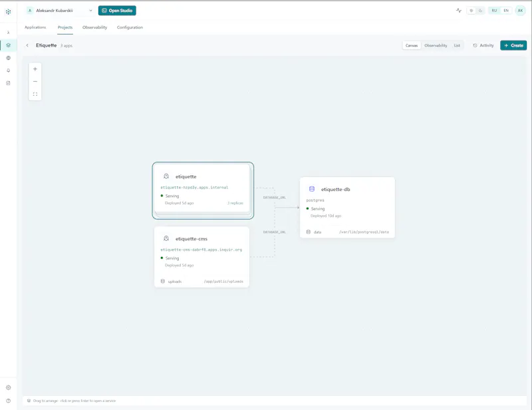Open the settings gear in the sidebar

point(8,387)
